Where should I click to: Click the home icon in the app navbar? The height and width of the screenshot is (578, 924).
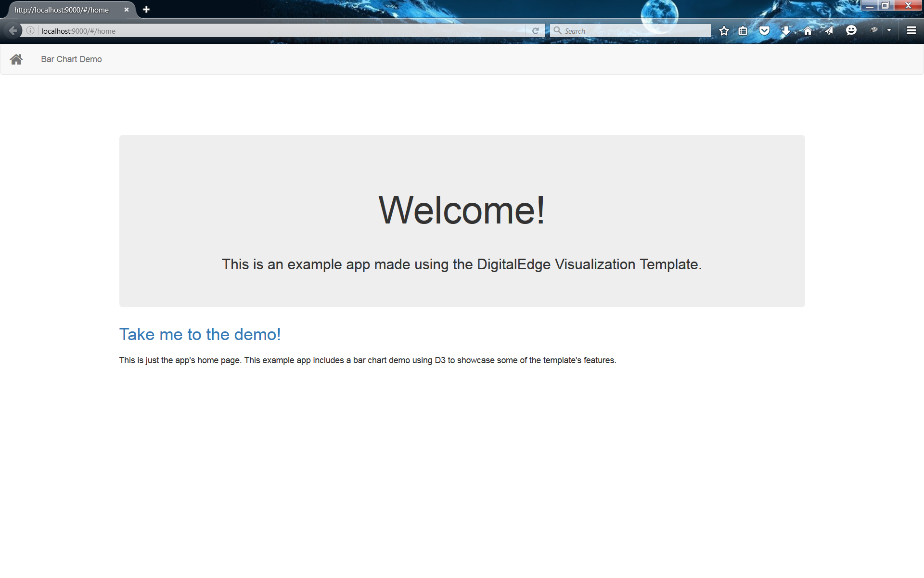[x=16, y=59]
